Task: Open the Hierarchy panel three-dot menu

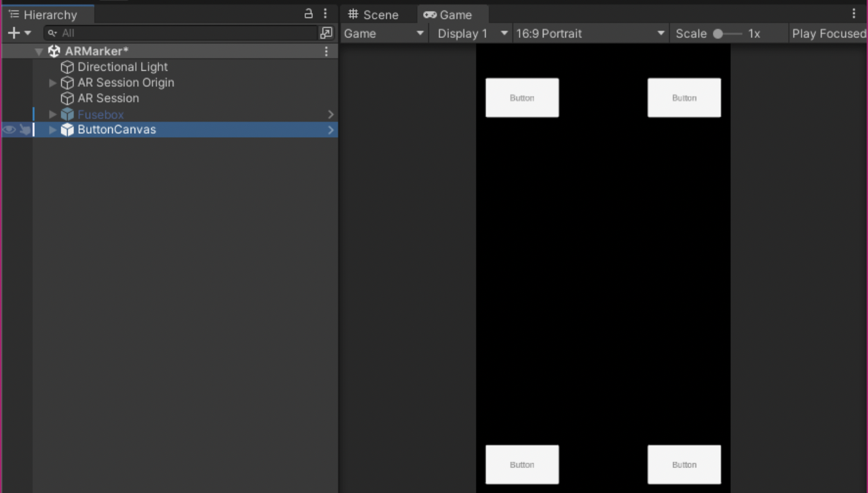Action: click(325, 14)
